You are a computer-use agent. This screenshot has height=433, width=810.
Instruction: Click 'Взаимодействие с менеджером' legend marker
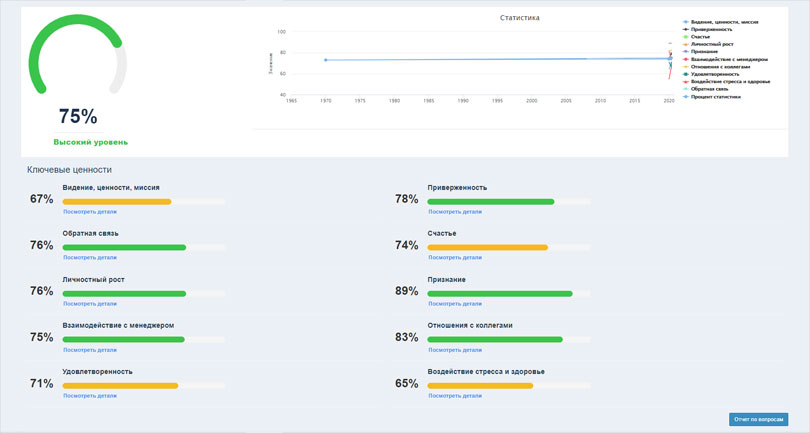point(686,59)
